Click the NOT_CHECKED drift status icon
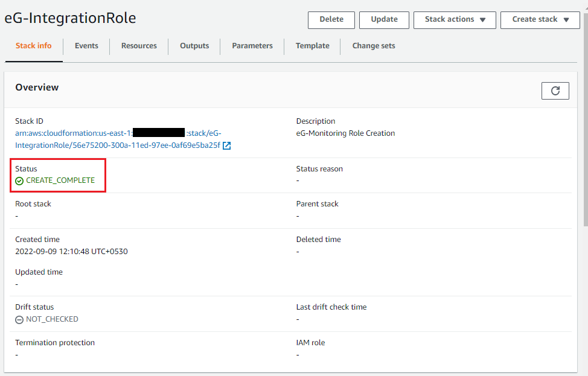 tap(19, 319)
